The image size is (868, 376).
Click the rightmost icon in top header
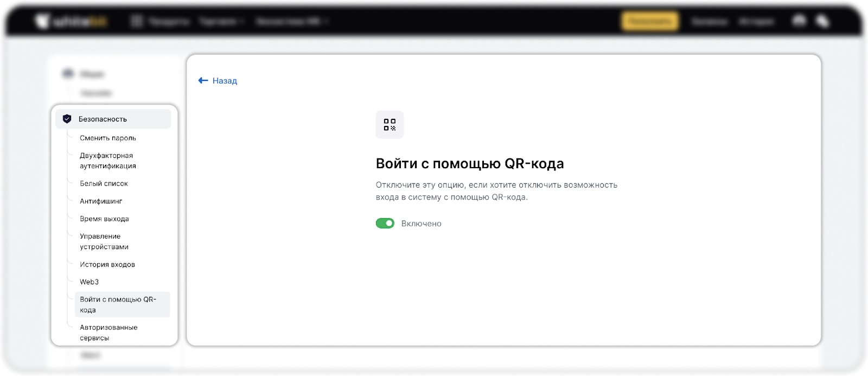(x=822, y=21)
